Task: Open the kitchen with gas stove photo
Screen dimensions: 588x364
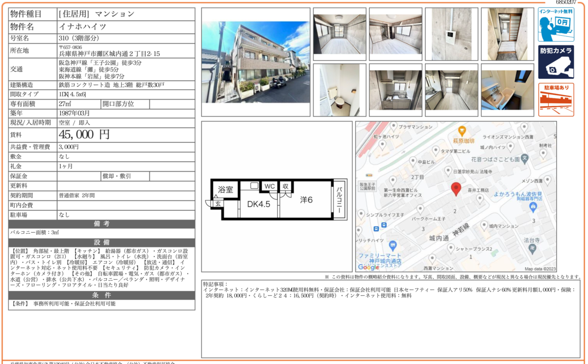Action: (x=395, y=90)
